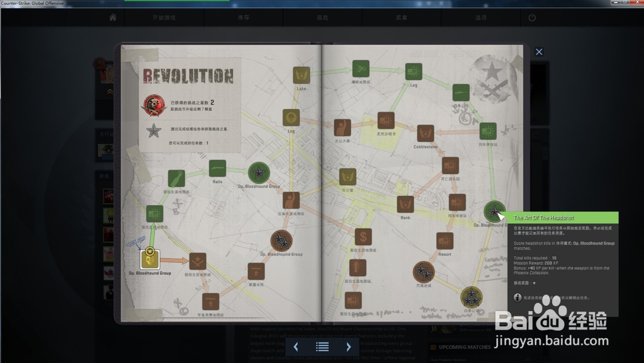
Task: Close the operation journal overlay
Action: [x=539, y=52]
